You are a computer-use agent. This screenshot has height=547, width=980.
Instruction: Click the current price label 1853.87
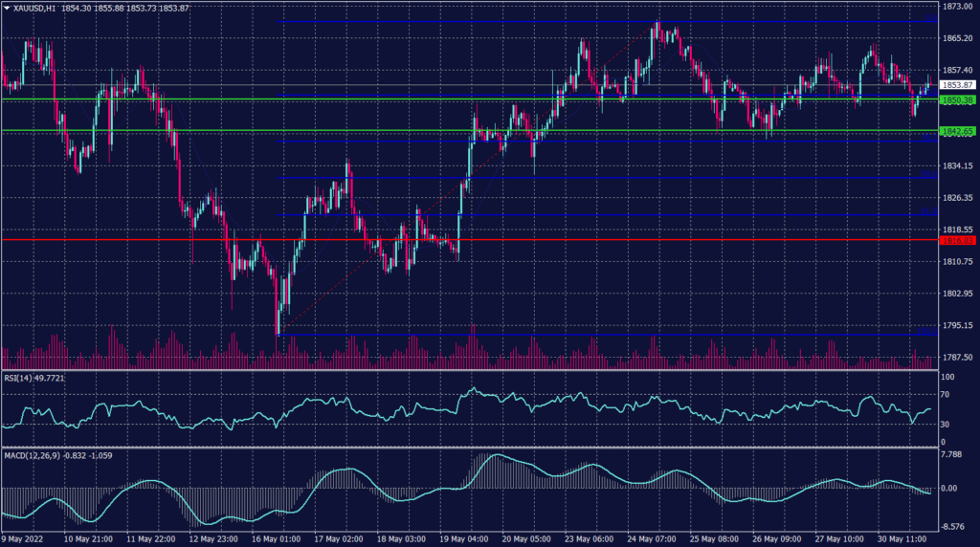pyautogui.click(x=956, y=85)
